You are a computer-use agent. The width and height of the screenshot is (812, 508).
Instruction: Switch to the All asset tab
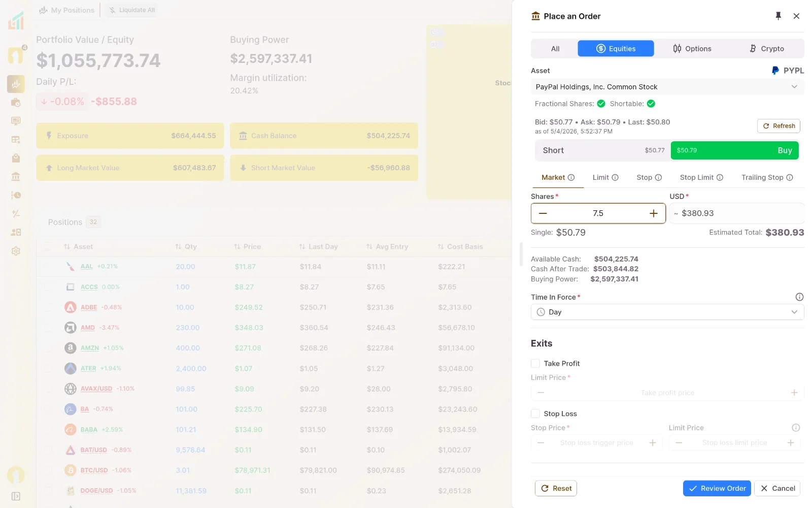tap(555, 49)
